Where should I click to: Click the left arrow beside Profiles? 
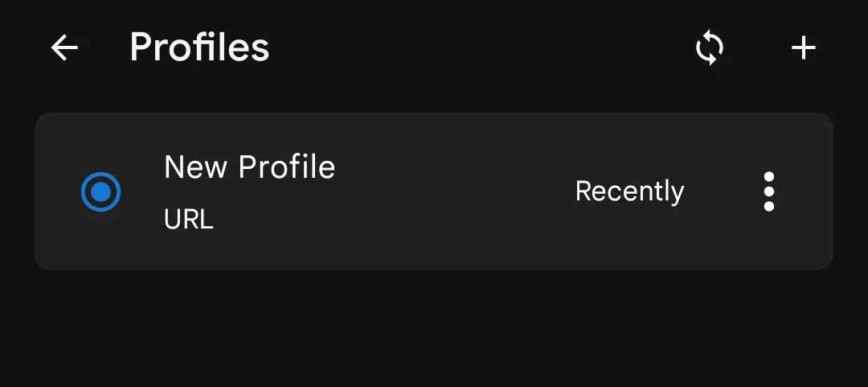click(64, 48)
